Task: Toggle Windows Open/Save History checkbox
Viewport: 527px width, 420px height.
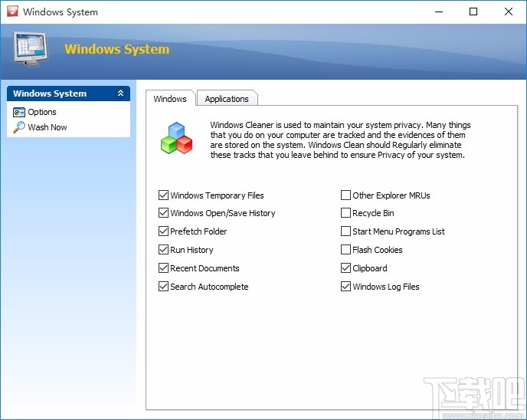Action: point(163,212)
